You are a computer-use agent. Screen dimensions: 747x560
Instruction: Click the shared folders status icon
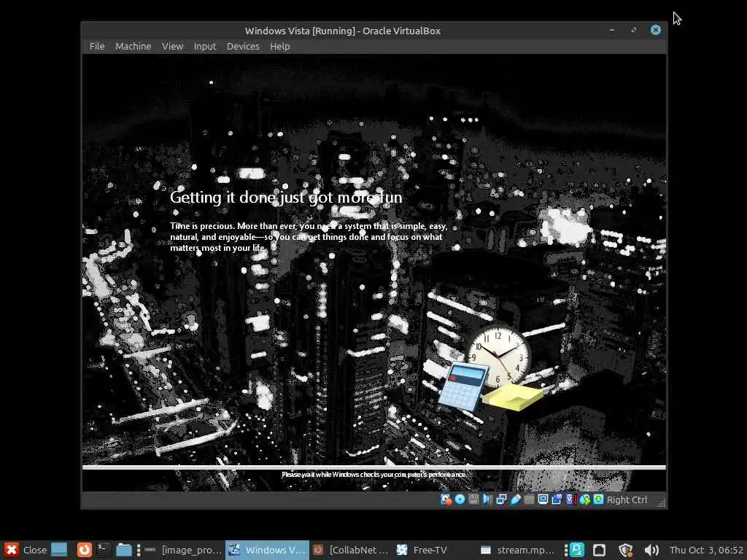pos(529,499)
